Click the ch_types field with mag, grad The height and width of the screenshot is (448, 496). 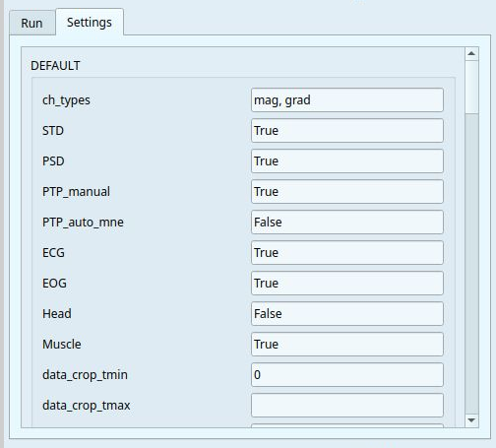pos(347,99)
